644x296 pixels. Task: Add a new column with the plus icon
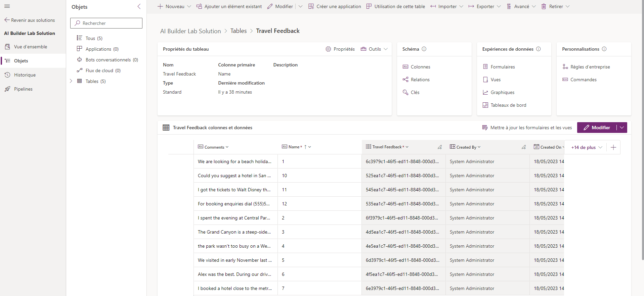pyautogui.click(x=613, y=147)
